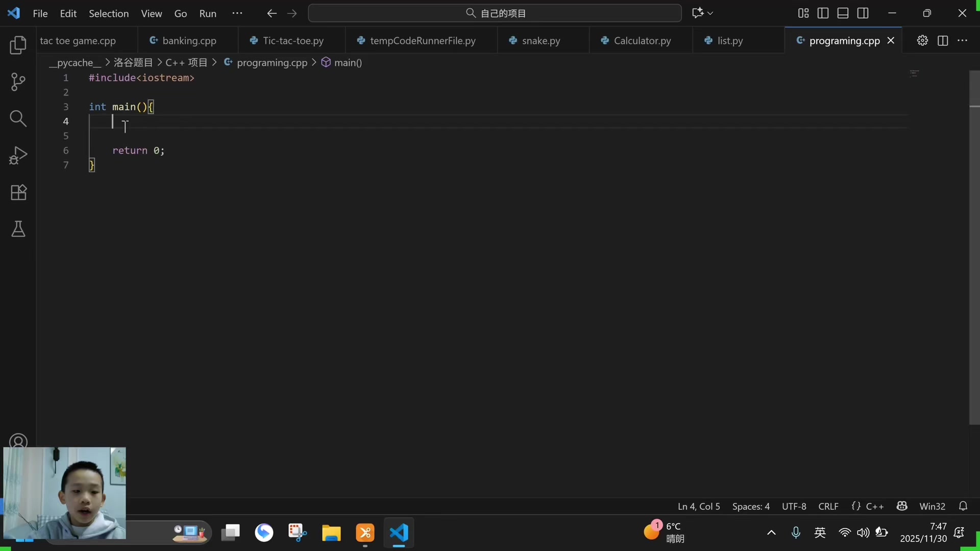Change CRLF line endings setting

pos(828,506)
